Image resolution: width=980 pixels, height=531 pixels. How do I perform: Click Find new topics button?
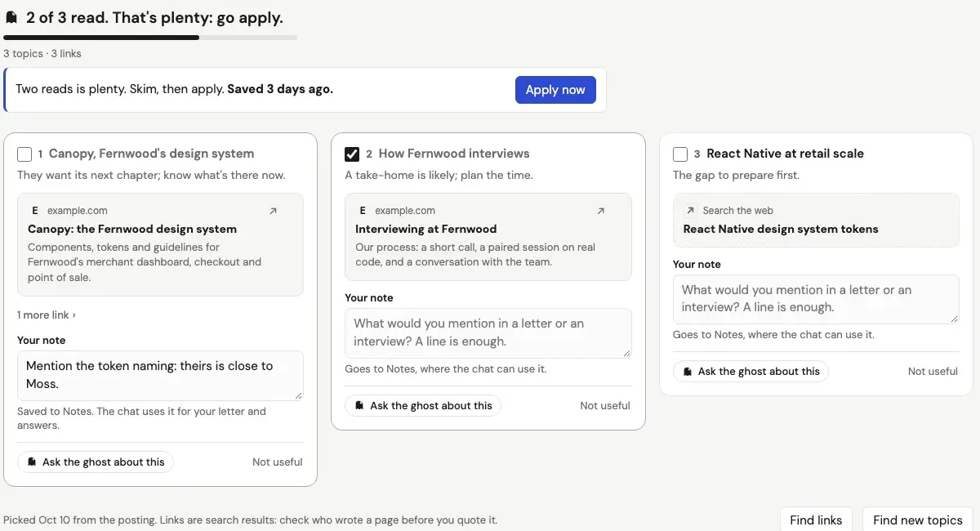click(918, 520)
